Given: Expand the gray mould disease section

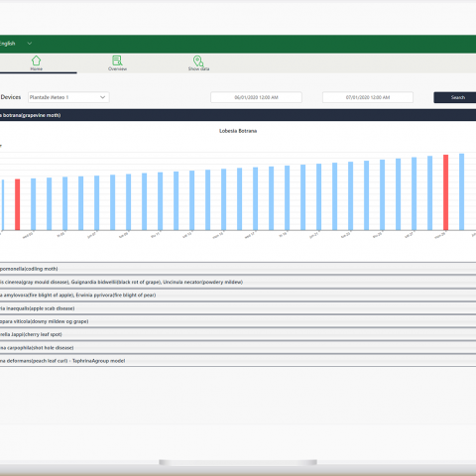Looking at the screenshot, I should pos(238,282).
